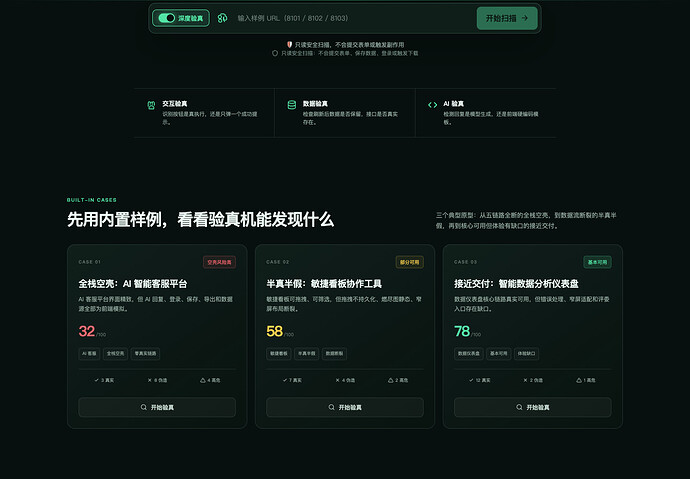Click the 部分可用 badge on Case 02
Viewport: 690px width, 479px height.
pos(409,262)
